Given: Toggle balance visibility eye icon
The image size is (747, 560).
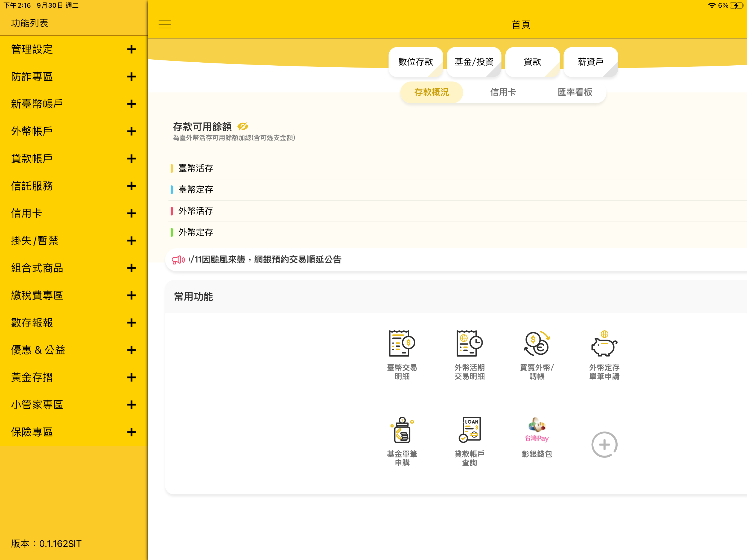Looking at the screenshot, I should 243,126.
